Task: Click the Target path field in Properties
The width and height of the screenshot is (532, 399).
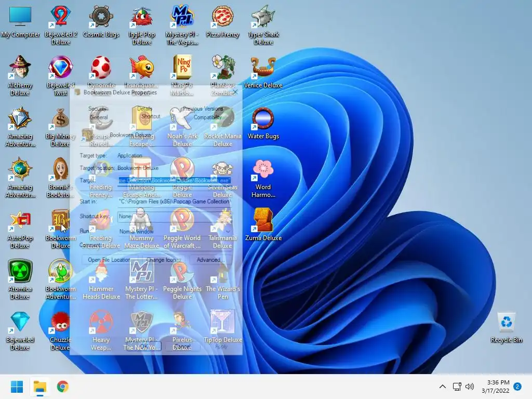Action: [x=175, y=180]
